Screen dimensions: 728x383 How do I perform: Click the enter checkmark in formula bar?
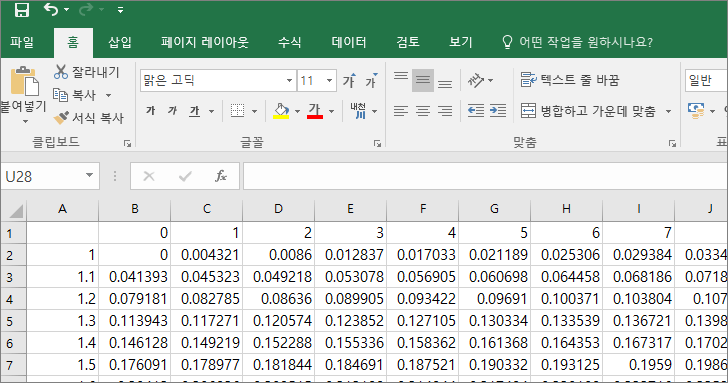185,176
